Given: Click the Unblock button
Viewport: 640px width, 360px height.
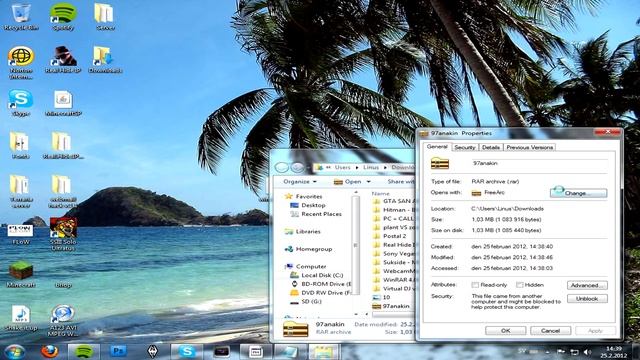Looking at the screenshot, I should click(x=587, y=299).
